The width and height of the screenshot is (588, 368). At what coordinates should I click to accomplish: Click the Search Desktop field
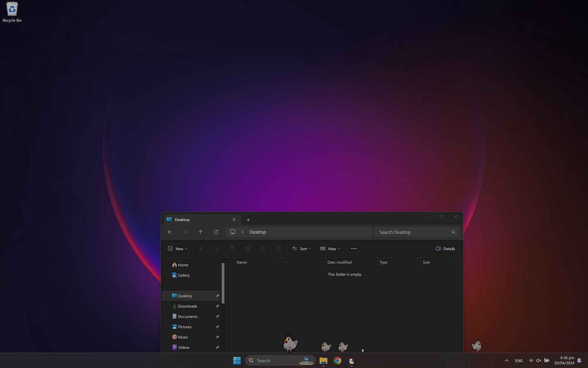[x=417, y=232]
